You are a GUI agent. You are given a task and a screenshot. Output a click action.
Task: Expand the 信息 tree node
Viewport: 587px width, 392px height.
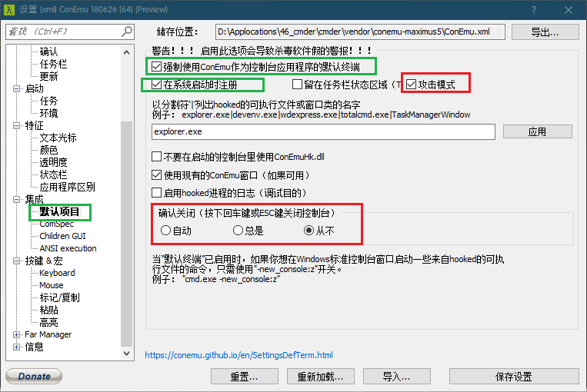[16, 347]
